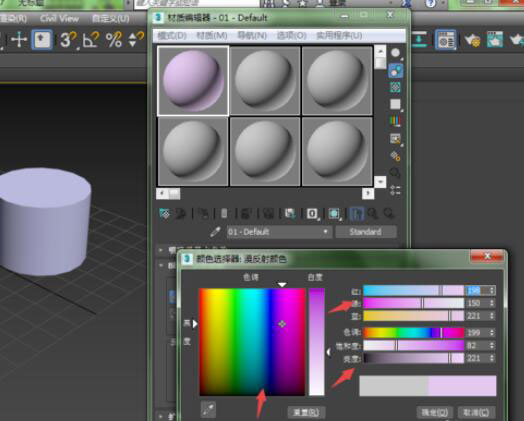
Task: Click the 取消(C) cancel button
Action: tap(476, 412)
